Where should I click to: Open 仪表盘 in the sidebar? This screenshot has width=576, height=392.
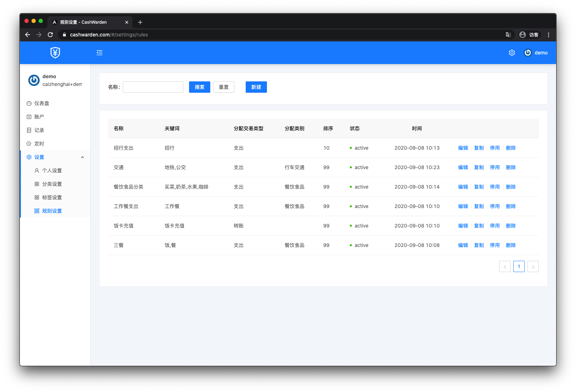click(x=42, y=103)
